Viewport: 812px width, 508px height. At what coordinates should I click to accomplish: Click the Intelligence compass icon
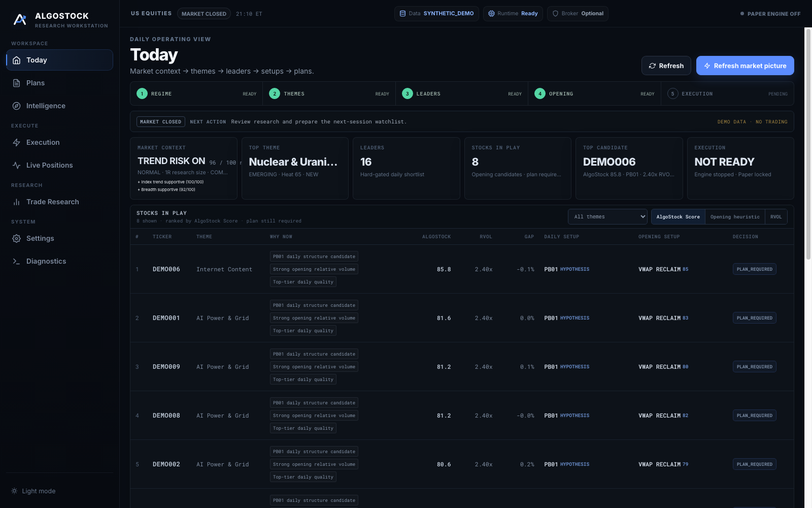[x=17, y=106]
